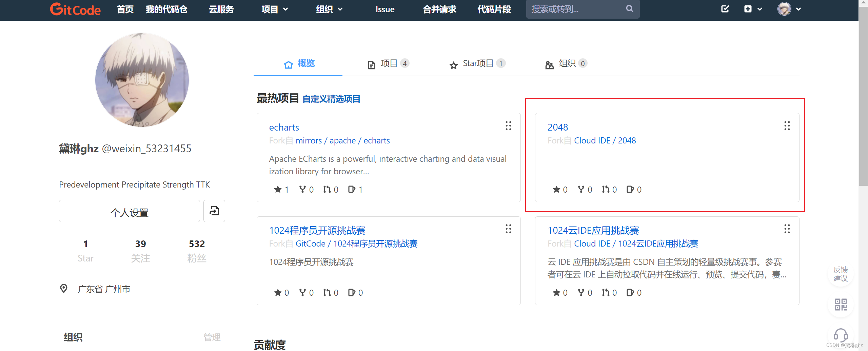Open the Cloud IDE / 1024云IDE应用挑战赛 fork source
Image resolution: width=868 pixels, height=351 pixels.
(x=636, y=244)
